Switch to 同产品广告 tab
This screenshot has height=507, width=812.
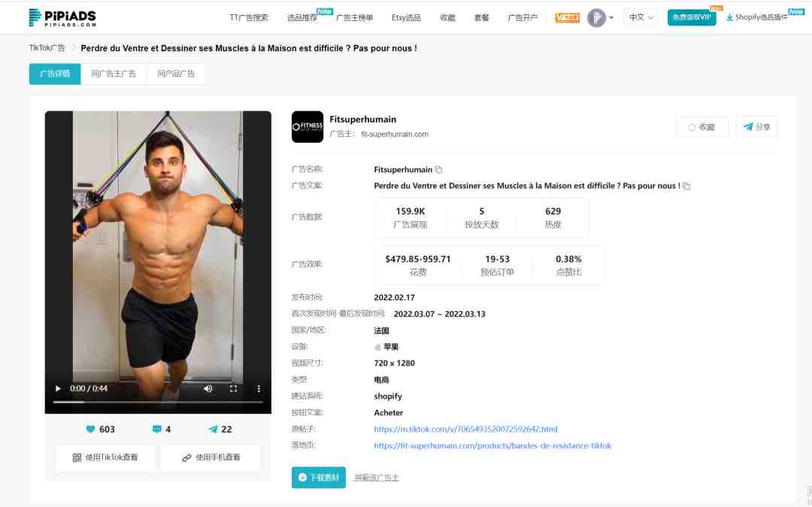[176, 74]
